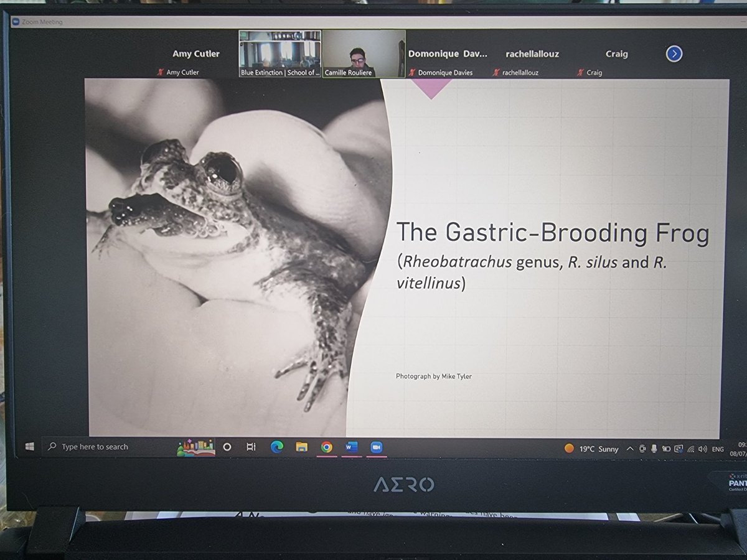Click the Zoom Meeting title bar icon
747x560 pixels.
(16, 22)
